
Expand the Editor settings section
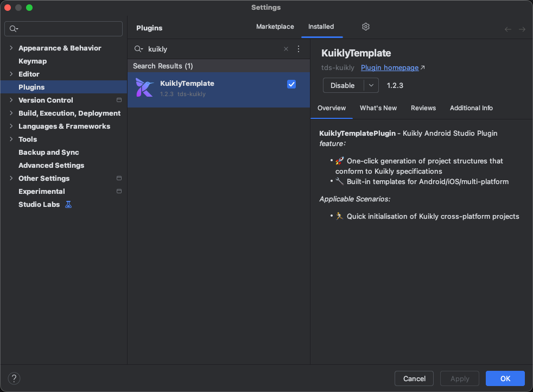(11, 74)
